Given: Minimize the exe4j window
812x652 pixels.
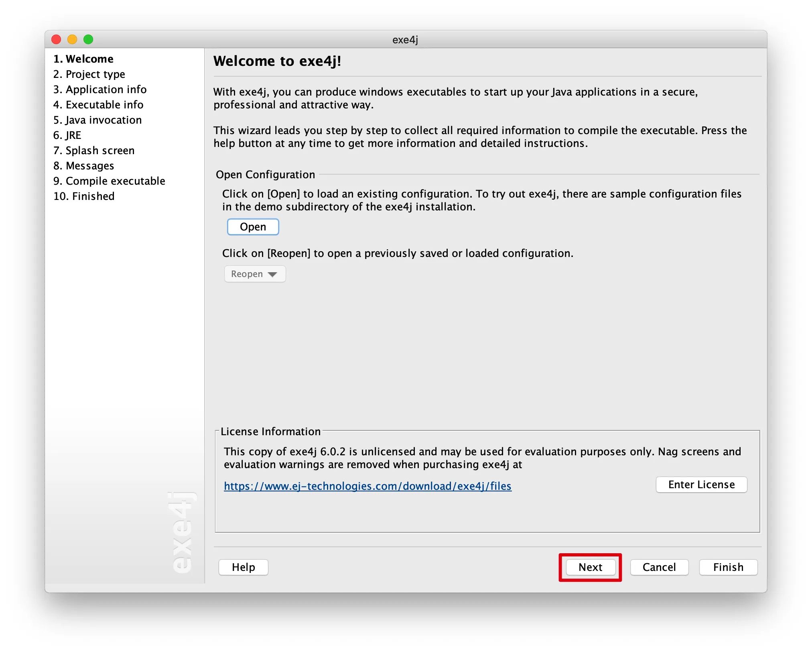Looking at the screenshot, I should (72, 39).
